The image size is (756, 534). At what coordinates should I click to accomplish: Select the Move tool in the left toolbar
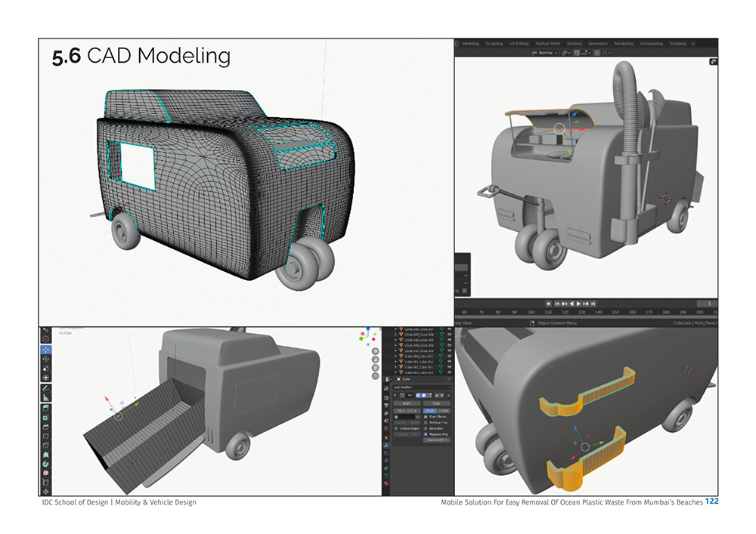coord(46,350)
